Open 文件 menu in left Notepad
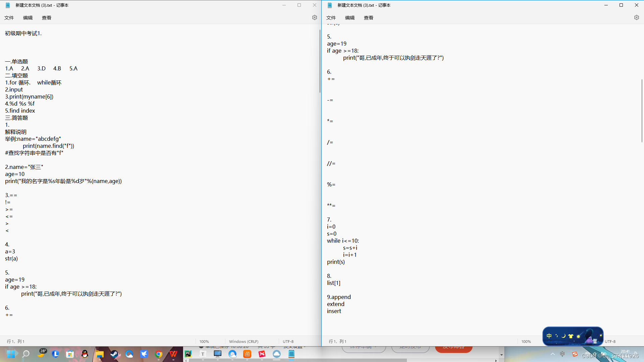The height and width of the screenshot is (362, 644). pyautogui.click(x=9, y=18)
